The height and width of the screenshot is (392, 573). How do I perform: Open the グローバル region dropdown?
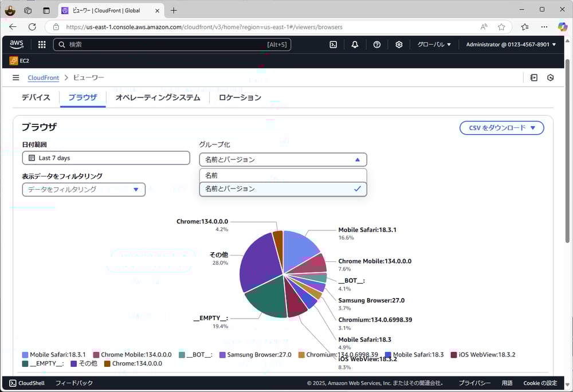pos(434,45)
